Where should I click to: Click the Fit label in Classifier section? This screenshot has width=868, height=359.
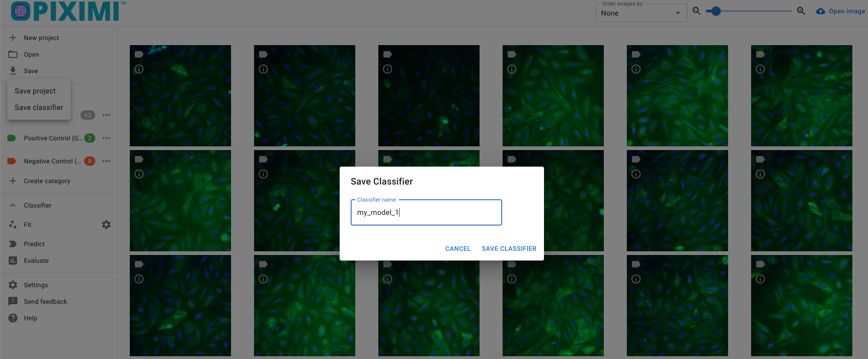[x=28, y=225]
